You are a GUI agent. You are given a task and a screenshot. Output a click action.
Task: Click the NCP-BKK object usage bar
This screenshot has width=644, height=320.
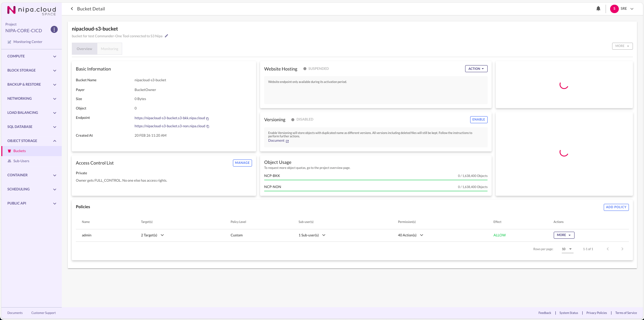coord(376,180)
